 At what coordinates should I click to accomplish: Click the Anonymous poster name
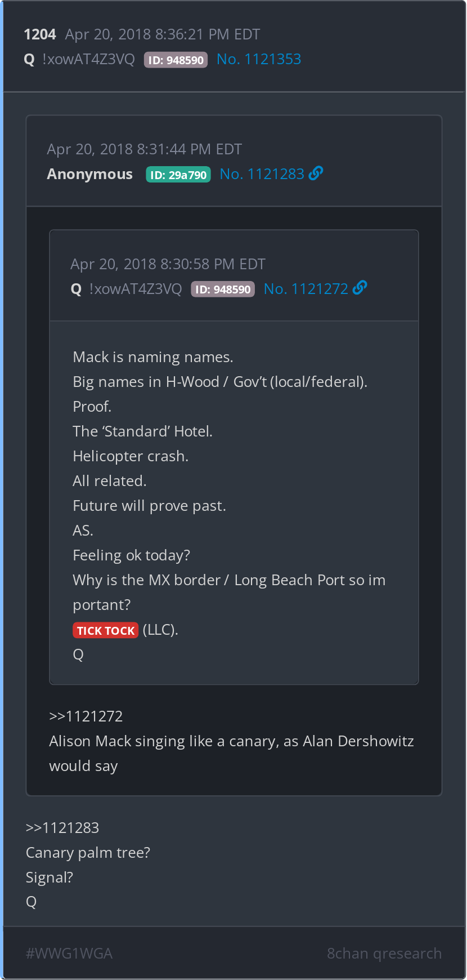(90, 174)
